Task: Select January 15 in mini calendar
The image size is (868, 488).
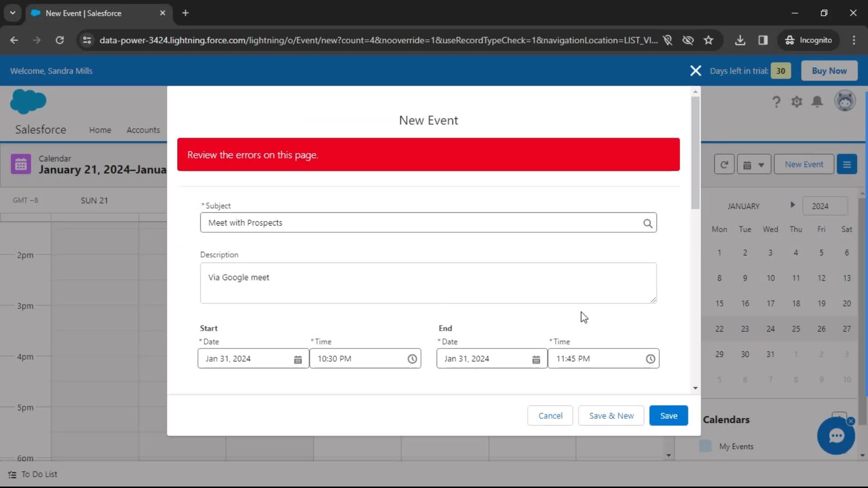Action: [719, 304]
